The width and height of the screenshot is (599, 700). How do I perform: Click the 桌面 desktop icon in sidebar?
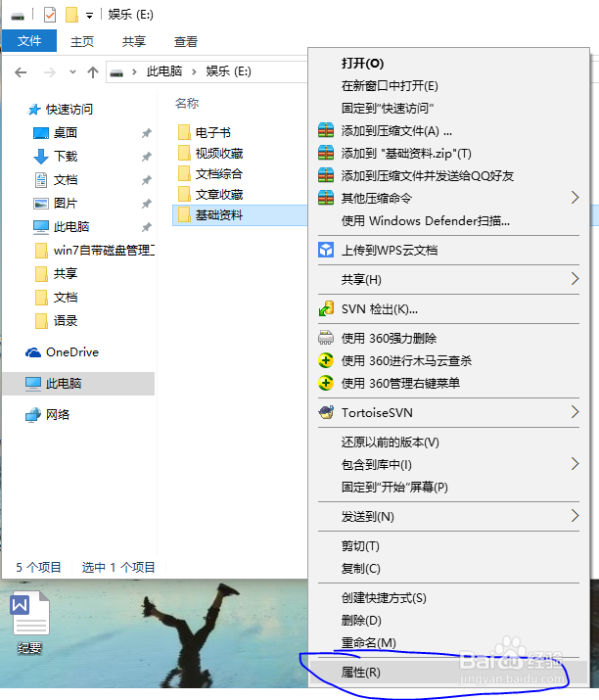click(x=41, y=133)
